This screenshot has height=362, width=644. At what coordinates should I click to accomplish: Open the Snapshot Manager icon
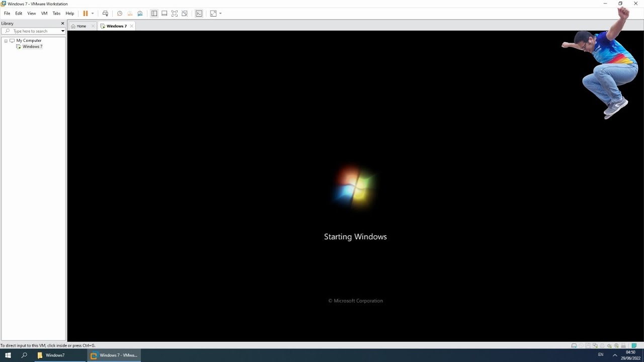click(140, 14)
